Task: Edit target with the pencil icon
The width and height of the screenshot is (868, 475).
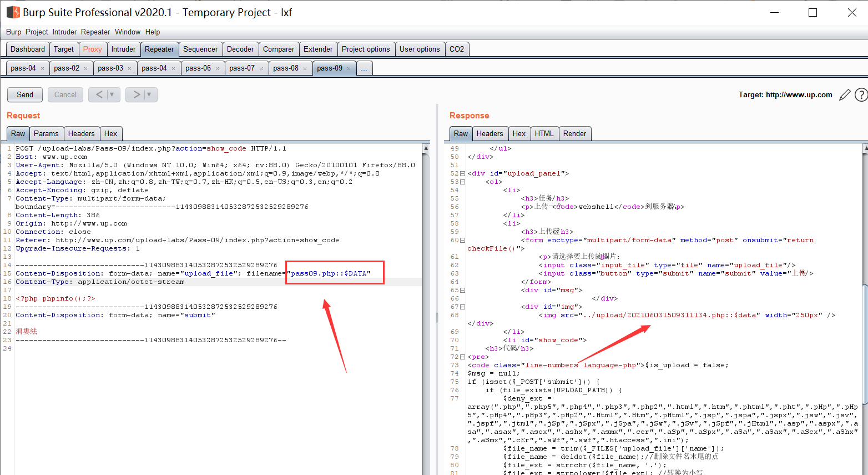Action: pyautogui.click(x=845, y=95)
